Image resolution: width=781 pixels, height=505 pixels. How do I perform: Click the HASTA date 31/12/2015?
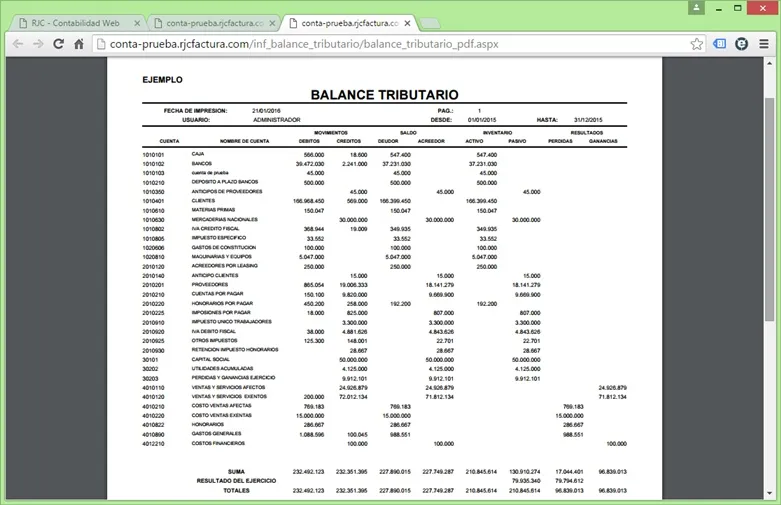pos(588,120)
